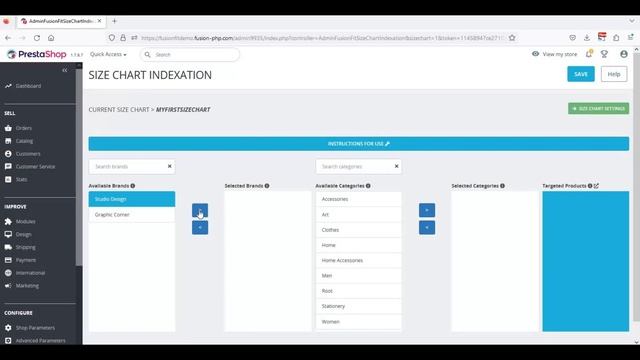This screenshot has height=360, width=640.
Task: Click Targeted Products info icon
Action: click(590, 186)
